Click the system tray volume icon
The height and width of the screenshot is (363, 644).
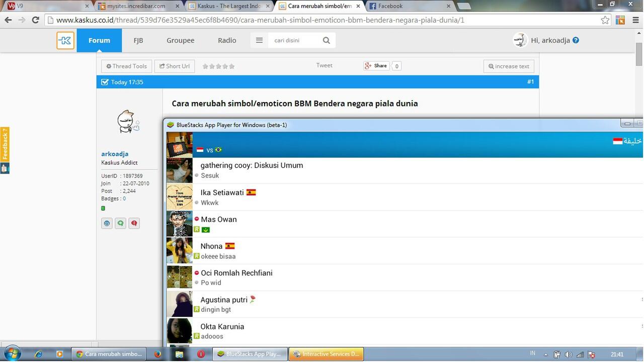point(568,354)
